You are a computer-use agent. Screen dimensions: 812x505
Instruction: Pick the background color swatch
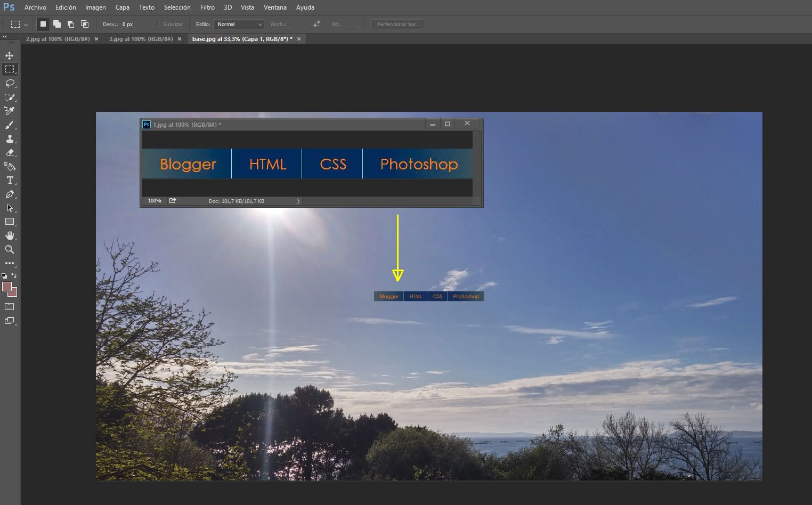(x=14, y=293)
